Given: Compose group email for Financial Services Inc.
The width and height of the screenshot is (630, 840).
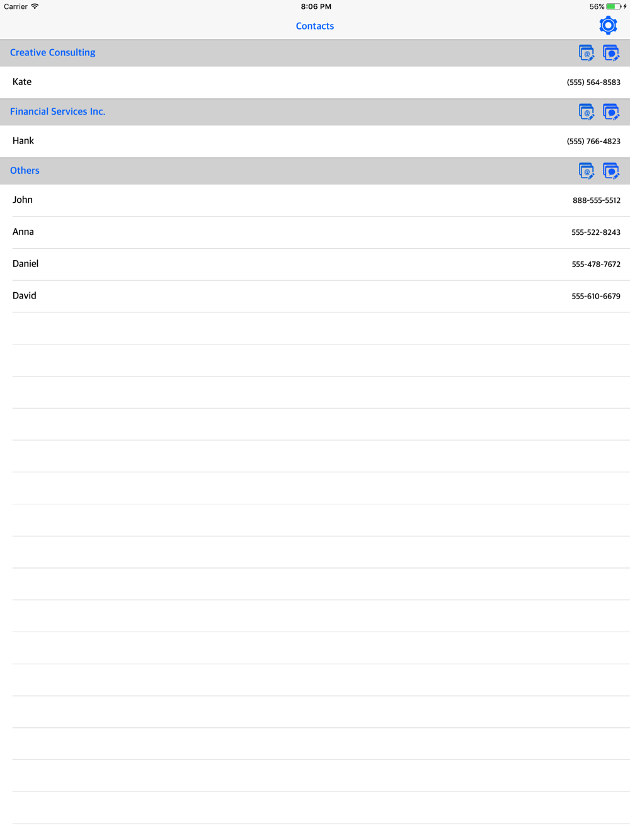Looking at the screenshot, I should (586, 112).
